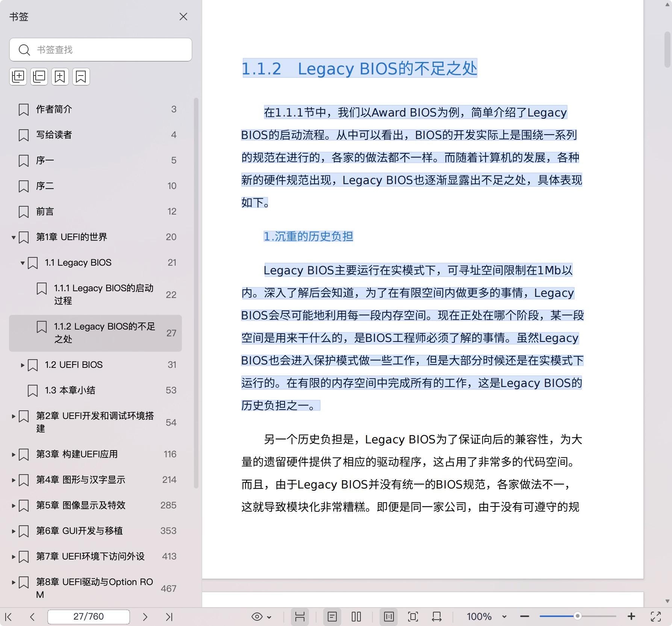Screen dimensions: 672x626
Task: Go to the 前言 bookmark
Action: (95, 212)
